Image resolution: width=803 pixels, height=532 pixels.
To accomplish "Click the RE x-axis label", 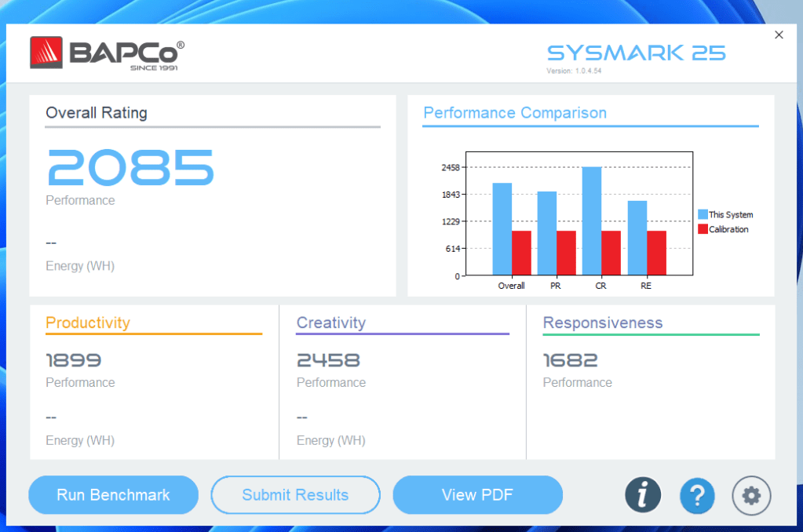I will (646, 286).
